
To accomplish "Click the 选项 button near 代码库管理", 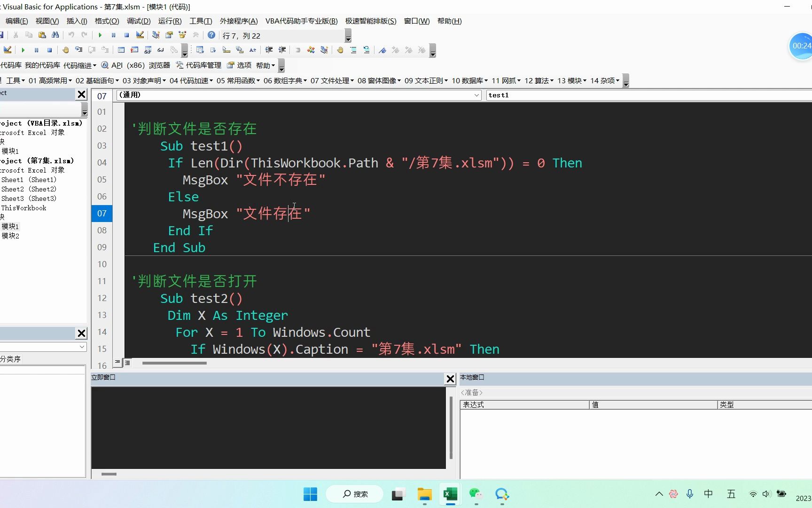I will tap(244, 65).
